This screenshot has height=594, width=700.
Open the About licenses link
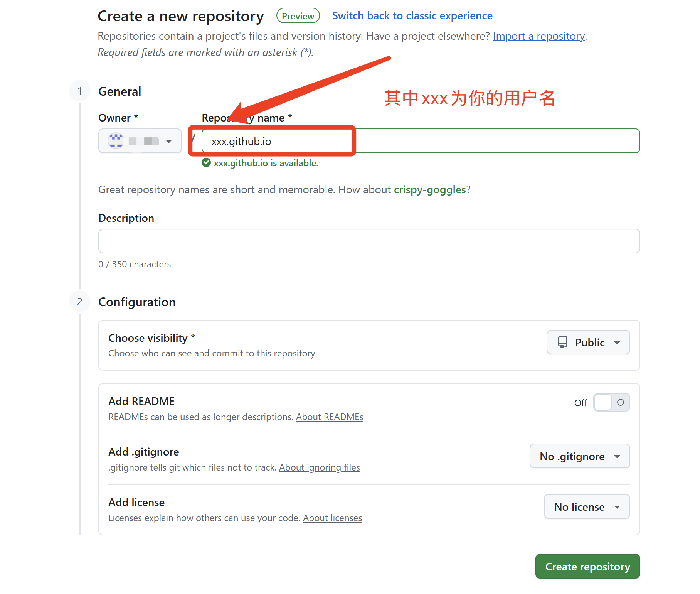332,518
